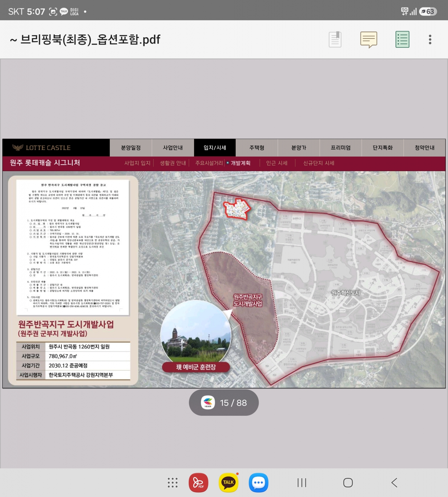
Task: Tap the 사업시행자 value 한국토지주택공사
Action: [x=81, y=375]
